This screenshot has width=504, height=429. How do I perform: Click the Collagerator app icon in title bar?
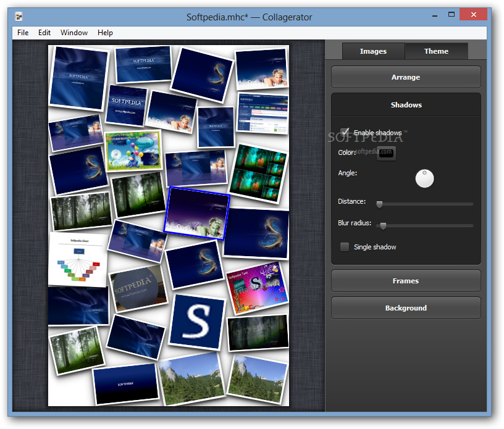click(19, 17)
